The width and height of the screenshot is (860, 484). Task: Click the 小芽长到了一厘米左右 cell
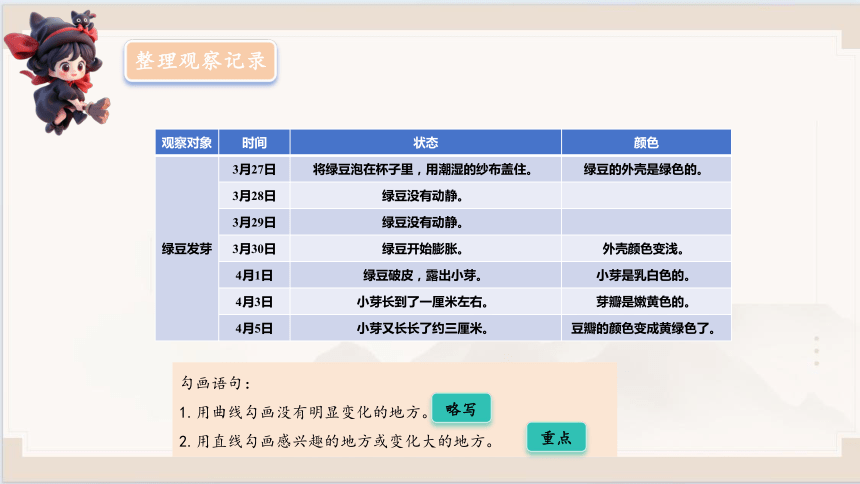(x=426, y=301)
